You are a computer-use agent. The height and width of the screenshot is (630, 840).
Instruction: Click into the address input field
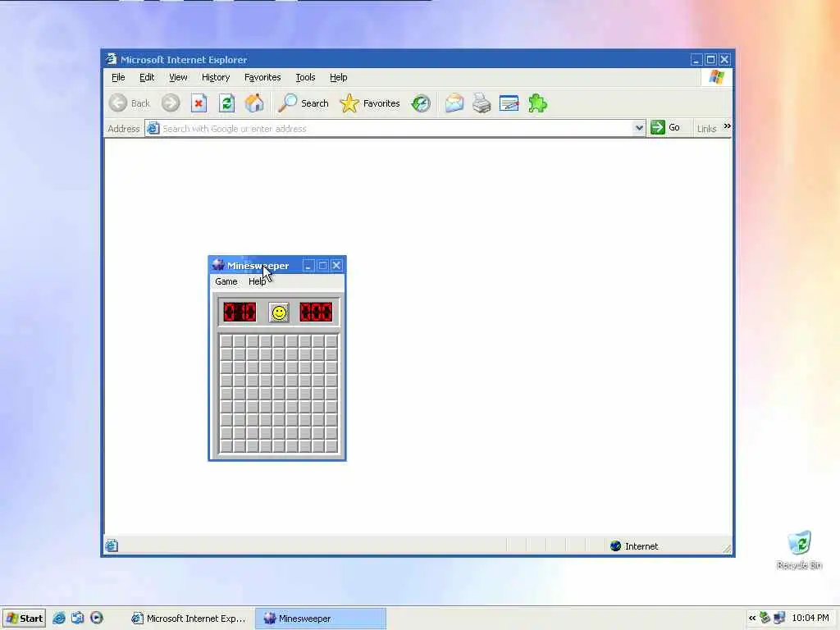(396, 129)
